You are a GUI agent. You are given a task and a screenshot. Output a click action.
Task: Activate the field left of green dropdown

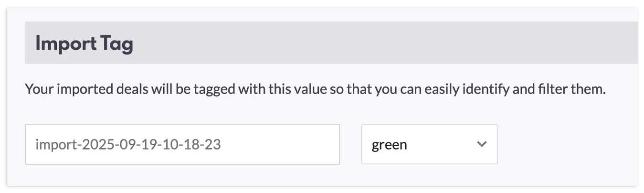[x=182, y=144]
